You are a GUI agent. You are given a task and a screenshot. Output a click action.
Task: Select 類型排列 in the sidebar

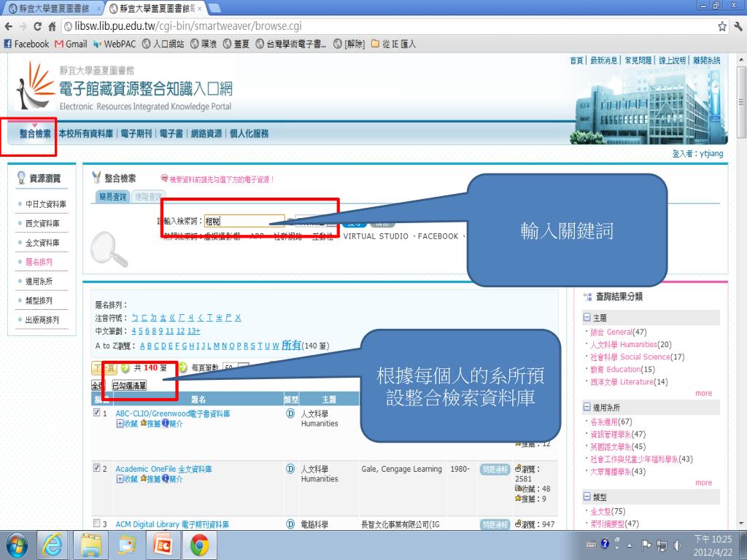click(39, 300)
